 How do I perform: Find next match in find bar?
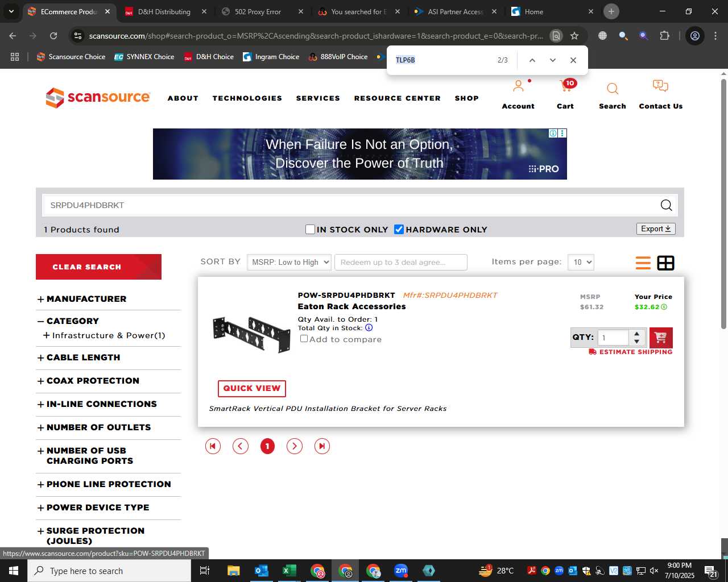pyautogui.click(x=553, y=60)
